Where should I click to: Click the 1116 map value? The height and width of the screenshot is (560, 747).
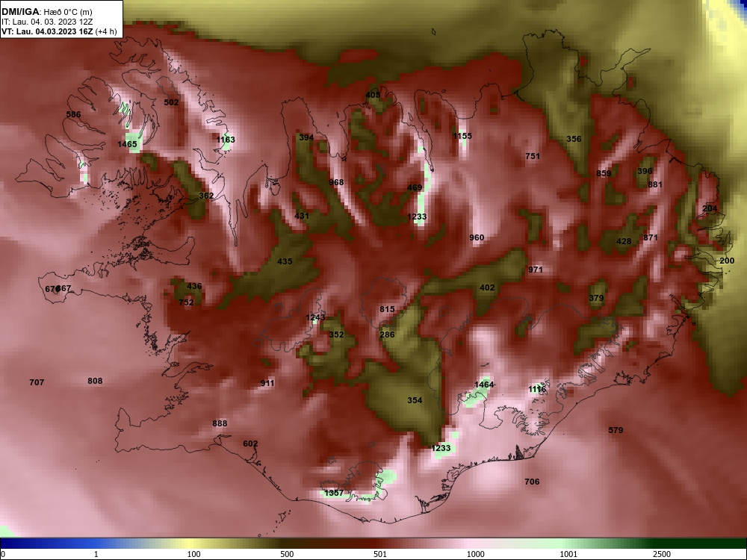tap(537, 390)
